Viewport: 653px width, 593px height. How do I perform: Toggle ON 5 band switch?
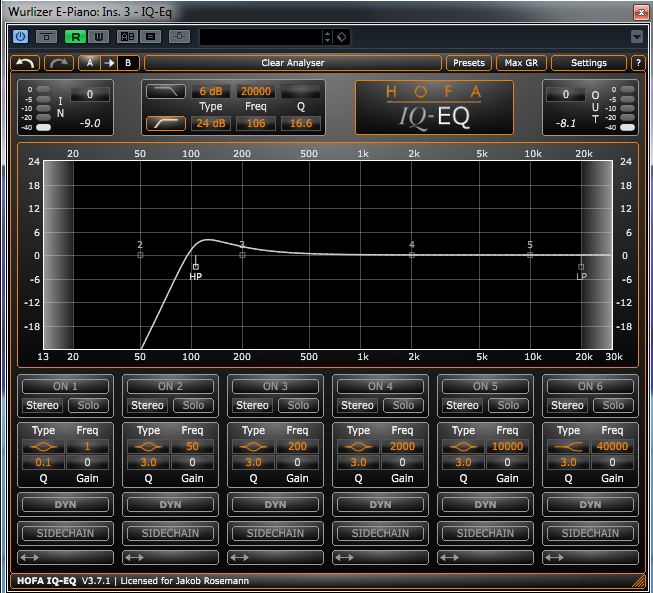tap(485, 386)
